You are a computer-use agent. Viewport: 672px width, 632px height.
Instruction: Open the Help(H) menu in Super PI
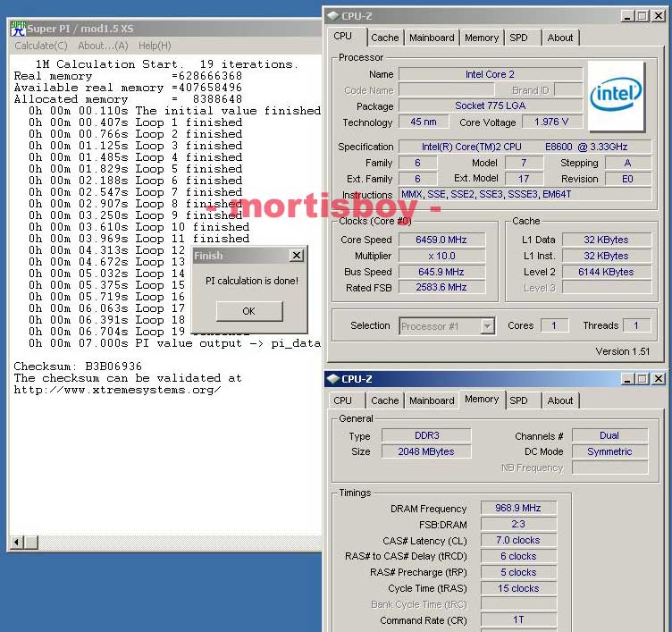pos(155,46)
